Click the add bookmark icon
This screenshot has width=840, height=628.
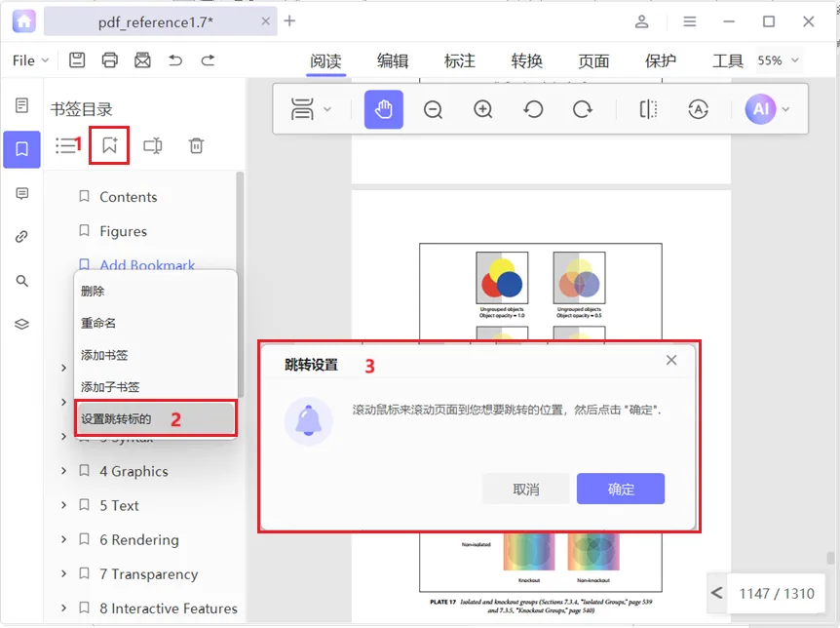[x=109, y=145]
